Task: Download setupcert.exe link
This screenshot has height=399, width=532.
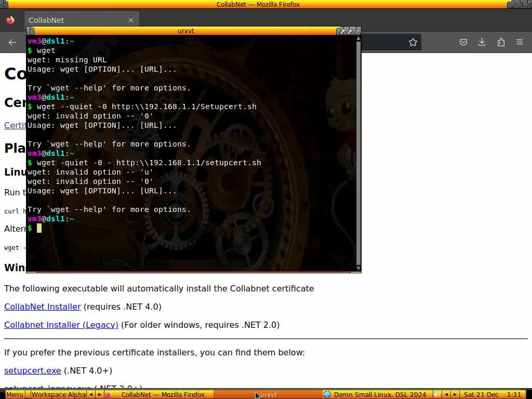Action: click(33, 370)
